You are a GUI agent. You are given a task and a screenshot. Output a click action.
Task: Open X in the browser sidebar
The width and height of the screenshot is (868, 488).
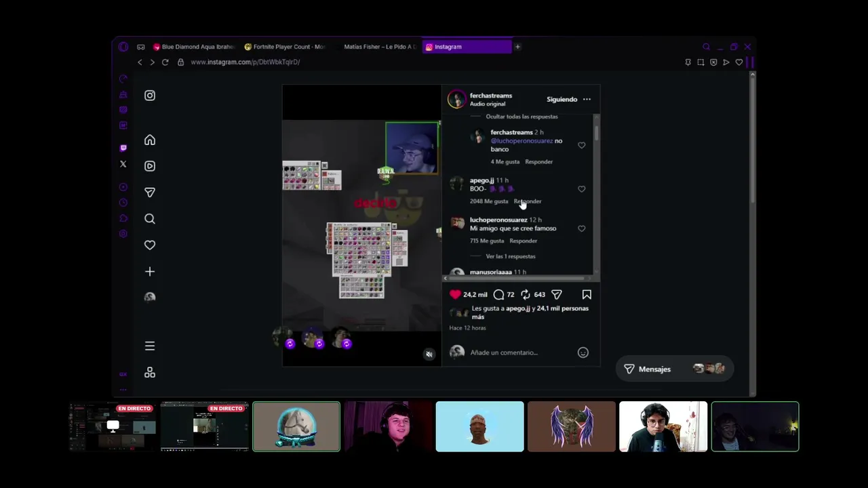(x=123, y=164)
